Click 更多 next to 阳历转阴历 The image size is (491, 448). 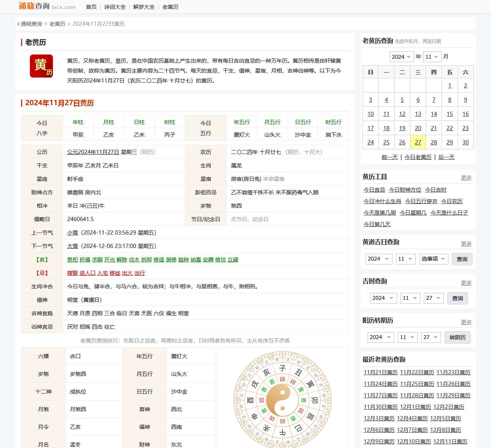[466, 322]
